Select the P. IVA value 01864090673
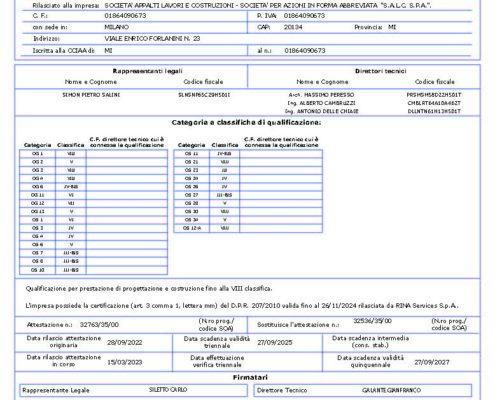 coord(304,16)
